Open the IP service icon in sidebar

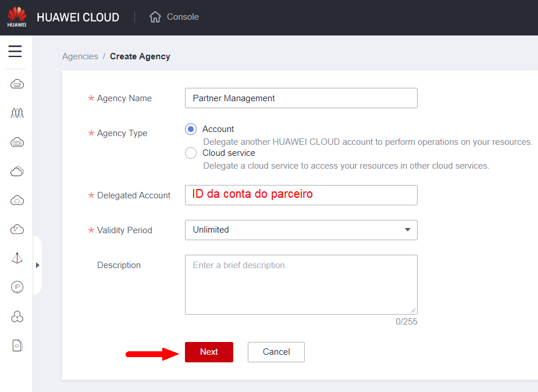(x=17, y=287)
